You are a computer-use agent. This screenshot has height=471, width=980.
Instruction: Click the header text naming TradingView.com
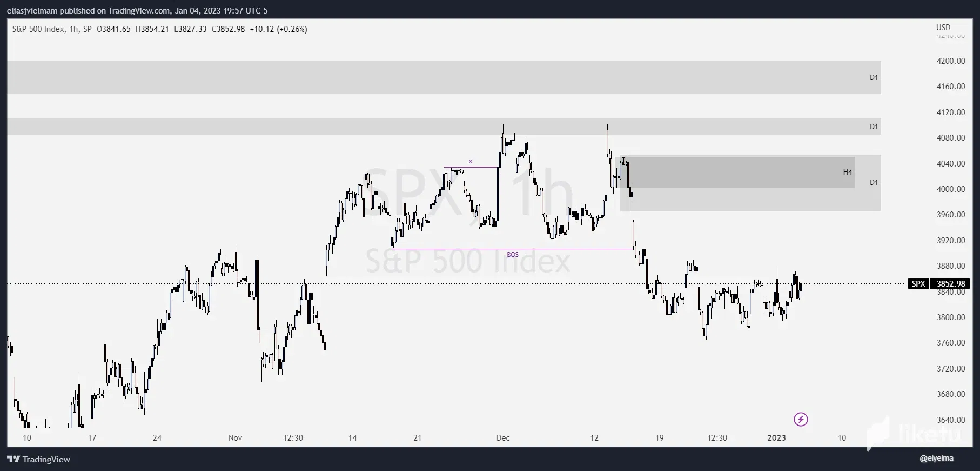[139, 11]
